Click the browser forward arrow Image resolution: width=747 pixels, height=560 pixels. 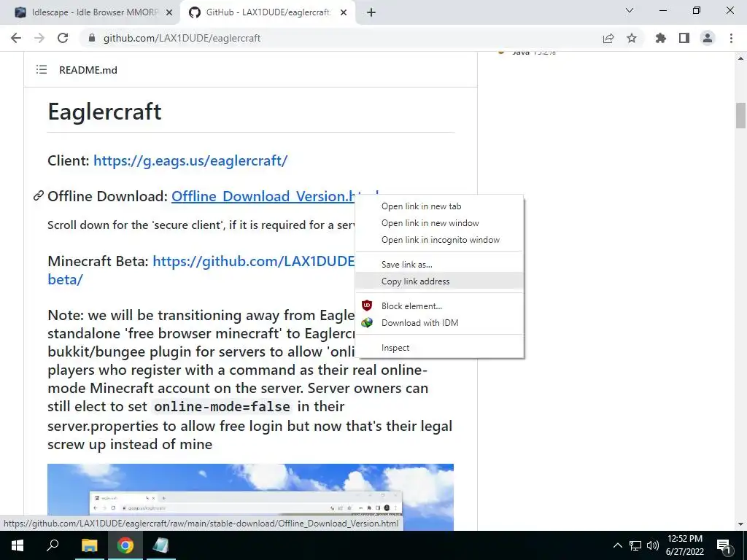click(39, 38)
